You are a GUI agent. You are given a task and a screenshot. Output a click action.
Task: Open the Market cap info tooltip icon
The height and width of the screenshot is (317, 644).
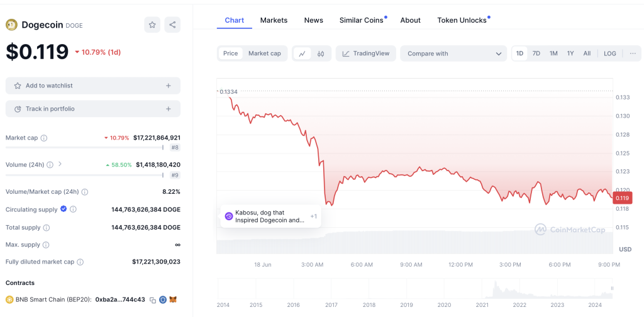(x=44, y=138)
